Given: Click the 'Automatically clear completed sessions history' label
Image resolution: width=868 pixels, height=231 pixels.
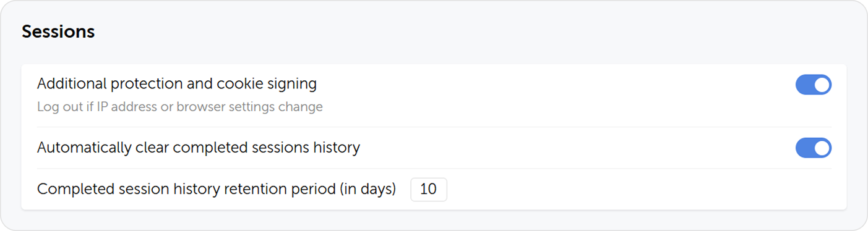Looking at the screenshot, I should click(199, 148).
